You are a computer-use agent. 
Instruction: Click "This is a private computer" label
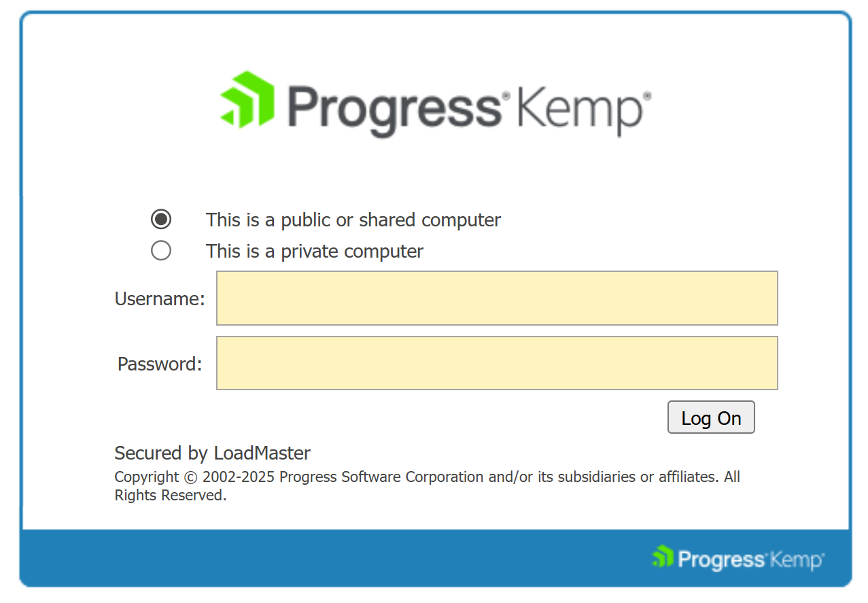coord(315,252)
